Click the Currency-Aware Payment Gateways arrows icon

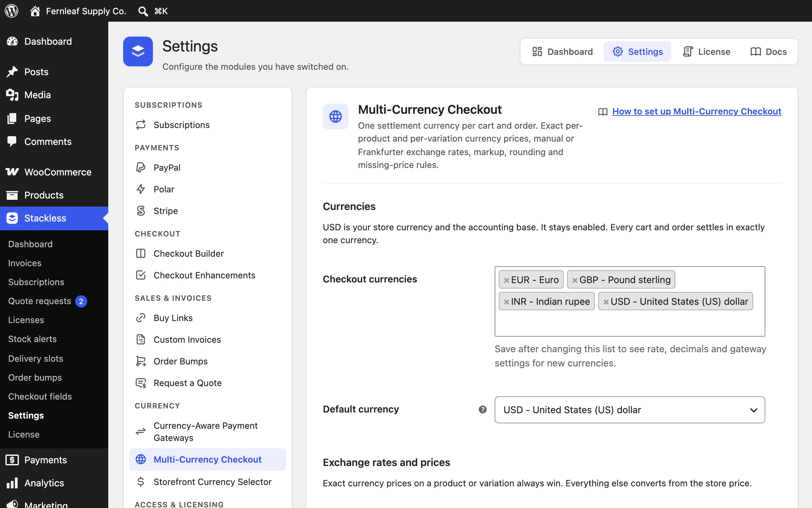click(x=141, y=431)
